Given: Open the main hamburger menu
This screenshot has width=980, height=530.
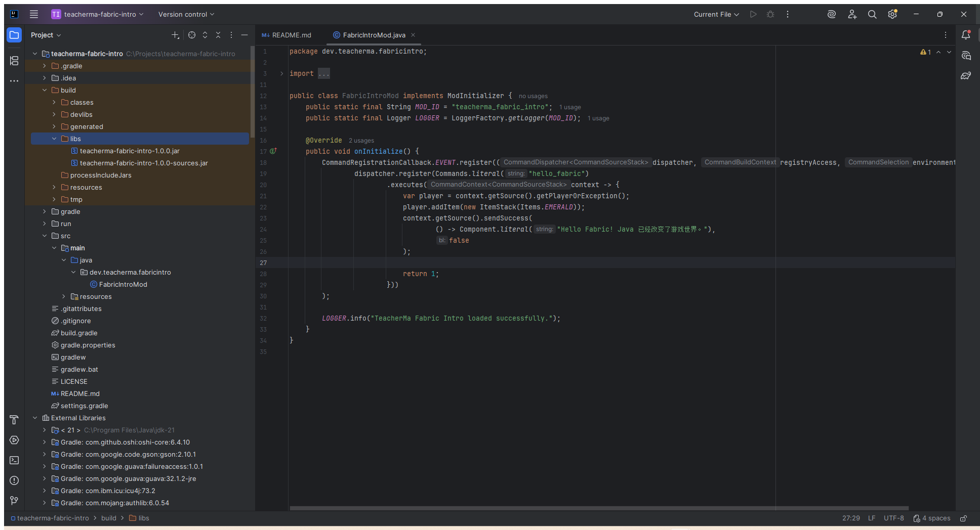Looking at the screenshot, I should click(34, 14).
